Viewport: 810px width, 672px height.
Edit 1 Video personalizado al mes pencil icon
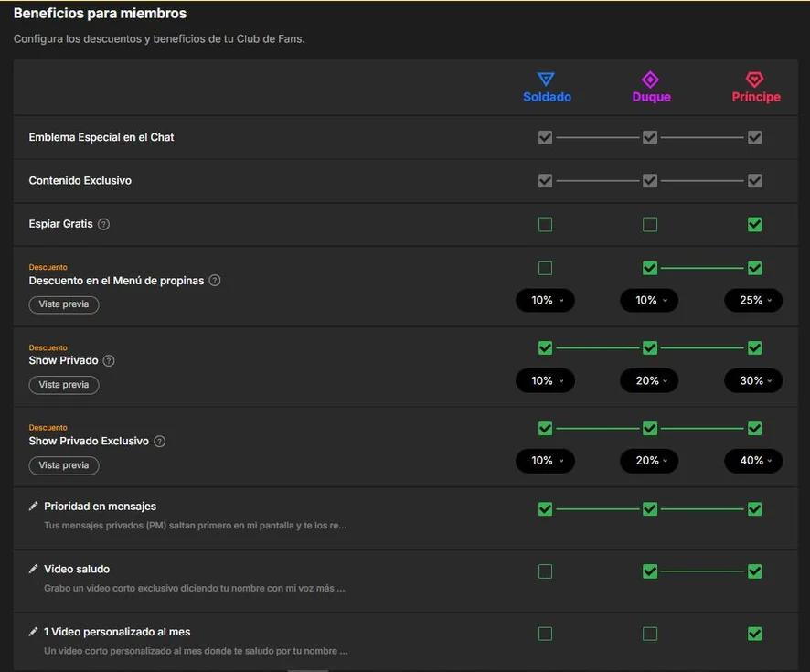point(33,632)
